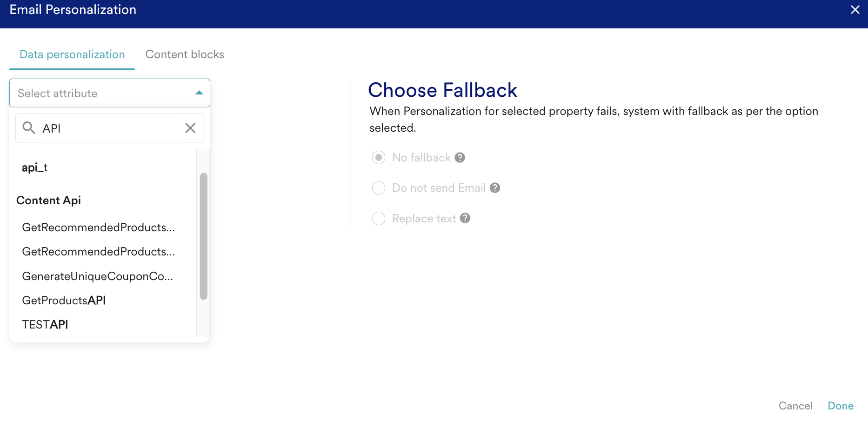Focus the API search input field
The height and width of the screenshot is (422, 868).
coord(109,128)
